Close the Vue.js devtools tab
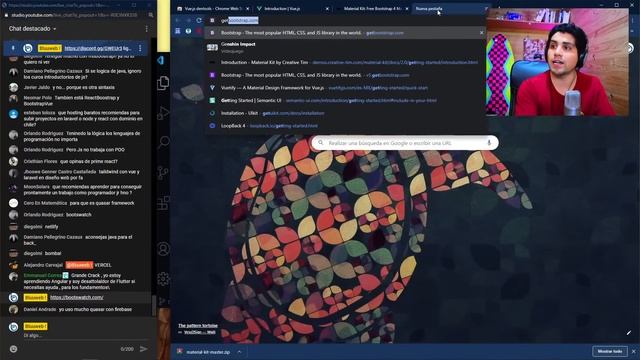 247,9
